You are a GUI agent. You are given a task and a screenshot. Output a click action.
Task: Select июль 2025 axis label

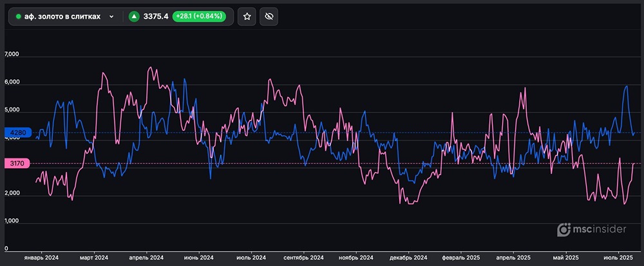(618, 258)
